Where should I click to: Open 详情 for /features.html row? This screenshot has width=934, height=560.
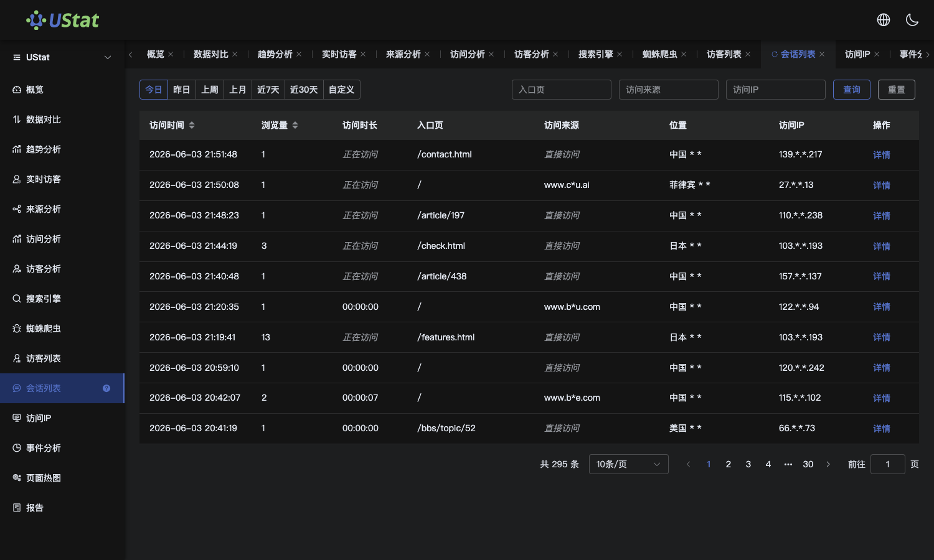click(x=882, y=337)
